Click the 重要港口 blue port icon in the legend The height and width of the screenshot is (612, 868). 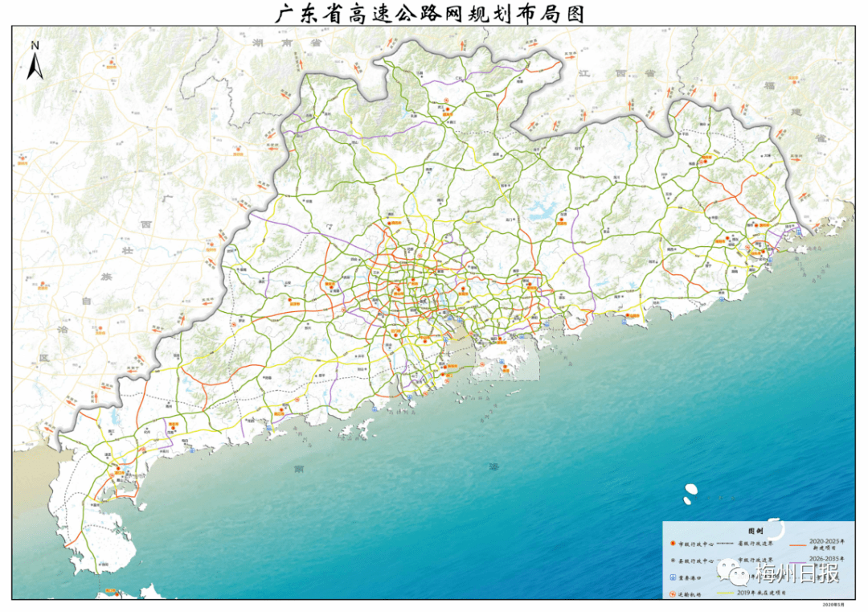[673, 577]
